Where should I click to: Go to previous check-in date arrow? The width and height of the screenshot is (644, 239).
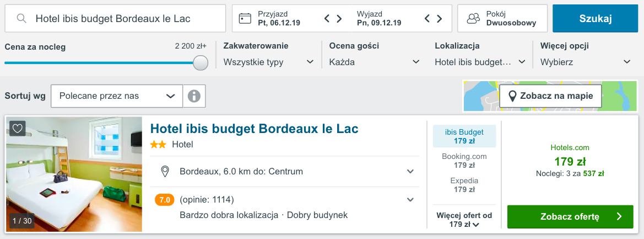point(327,19)
